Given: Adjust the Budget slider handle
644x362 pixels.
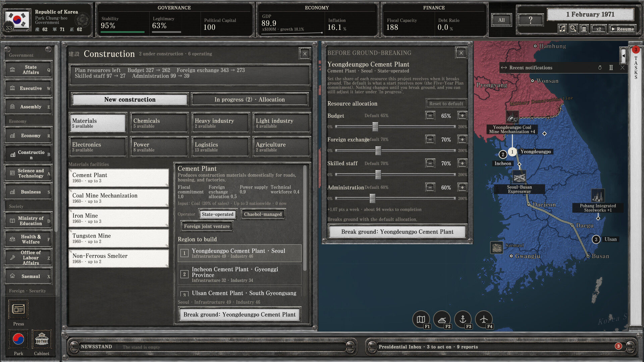Looking at the screenshot, I should click(375, 127).
